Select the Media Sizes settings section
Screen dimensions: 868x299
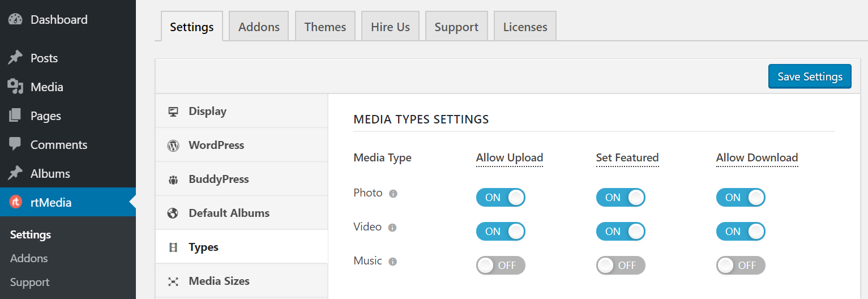click(242, 281)
